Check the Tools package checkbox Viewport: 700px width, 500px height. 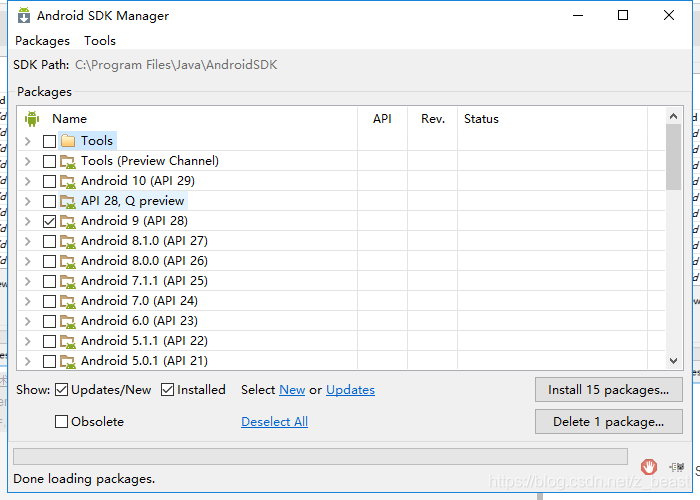coord(49,142)
